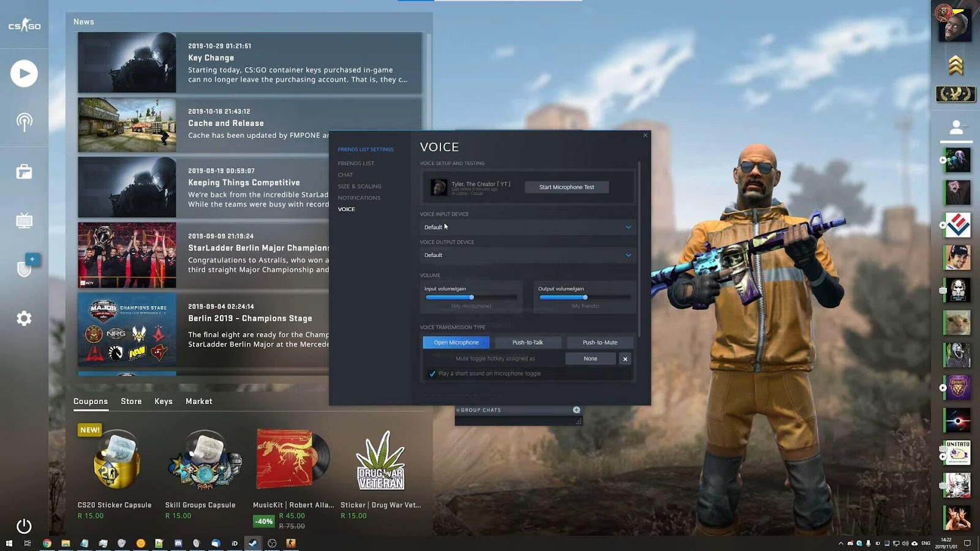
Task: Click the system tray volume icon
Action: [905, 543]
